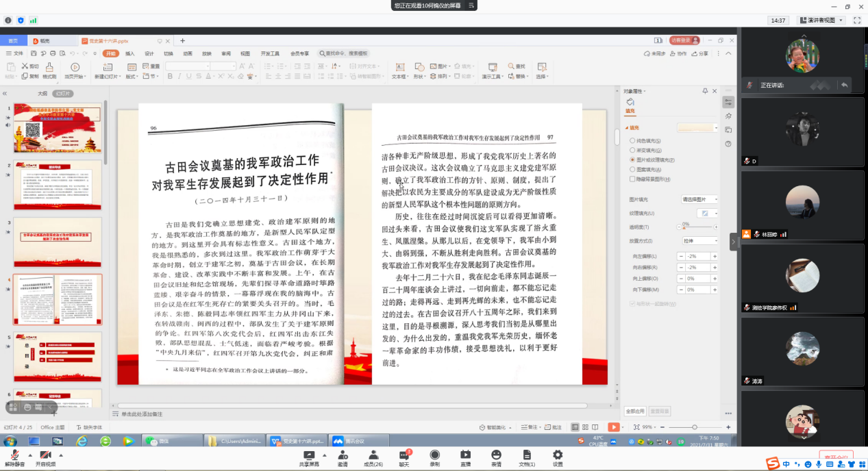Click the Share (分享) button in WPS

pyautogui.click(x=699, y=53)
